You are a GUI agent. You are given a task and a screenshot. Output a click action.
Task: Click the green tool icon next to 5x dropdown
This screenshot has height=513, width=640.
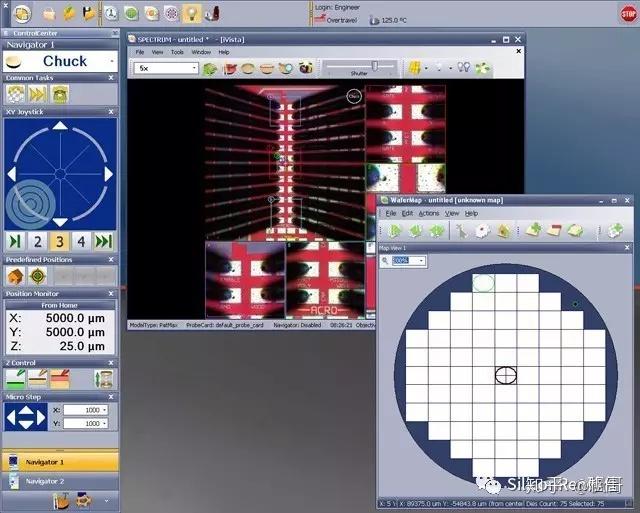coord(210,68)
